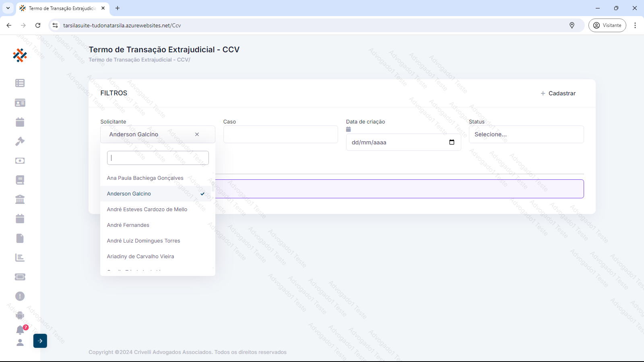The width and height of the screenshot is (644, 362).
Task: Select Ana Paula Bachiega Gonçalves option
Action: coord(145,178)
